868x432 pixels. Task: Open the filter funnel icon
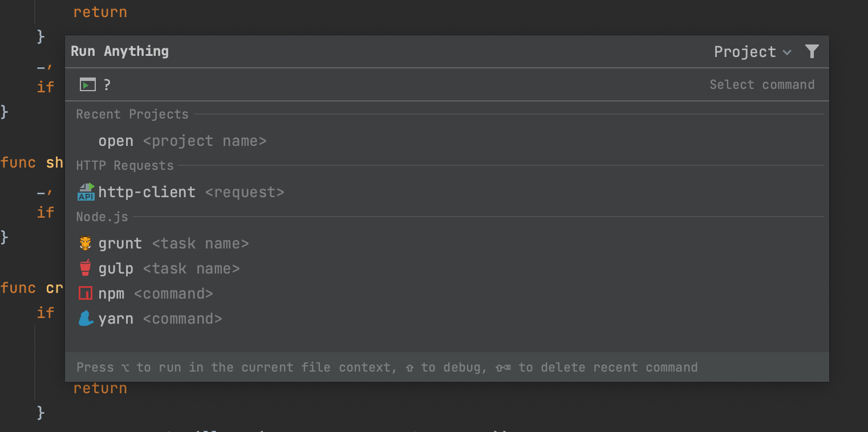point(812,52)
